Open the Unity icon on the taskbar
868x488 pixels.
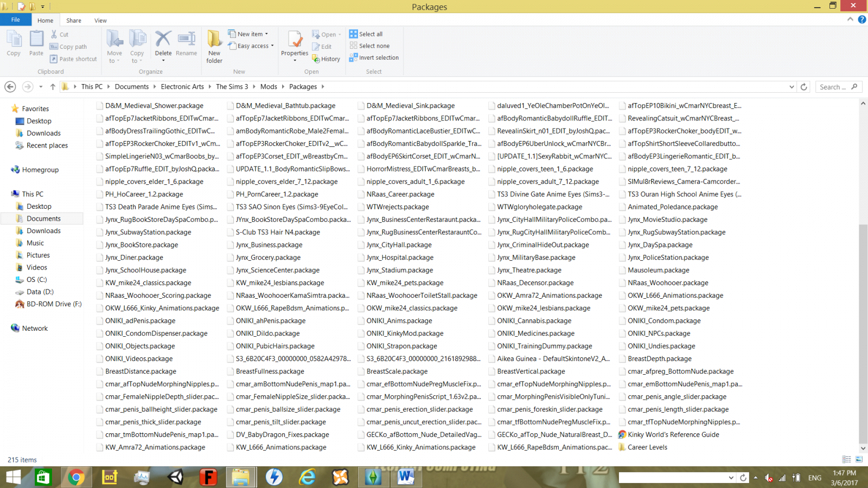(x=175, y=477)
